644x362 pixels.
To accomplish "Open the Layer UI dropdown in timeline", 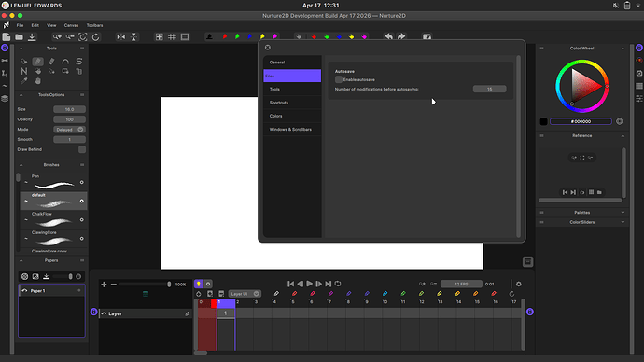I will (245, 294).
